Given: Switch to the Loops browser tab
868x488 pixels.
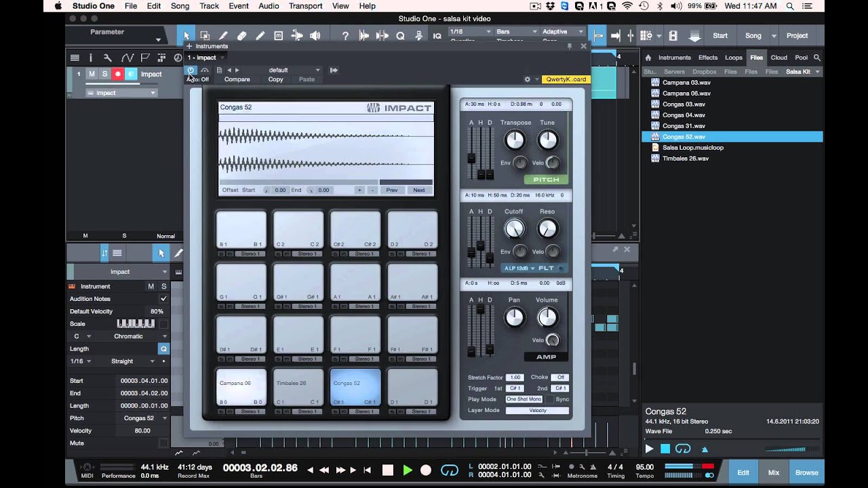Looking at the screenshot, I should pyautogui.click(x=733, y=58).
